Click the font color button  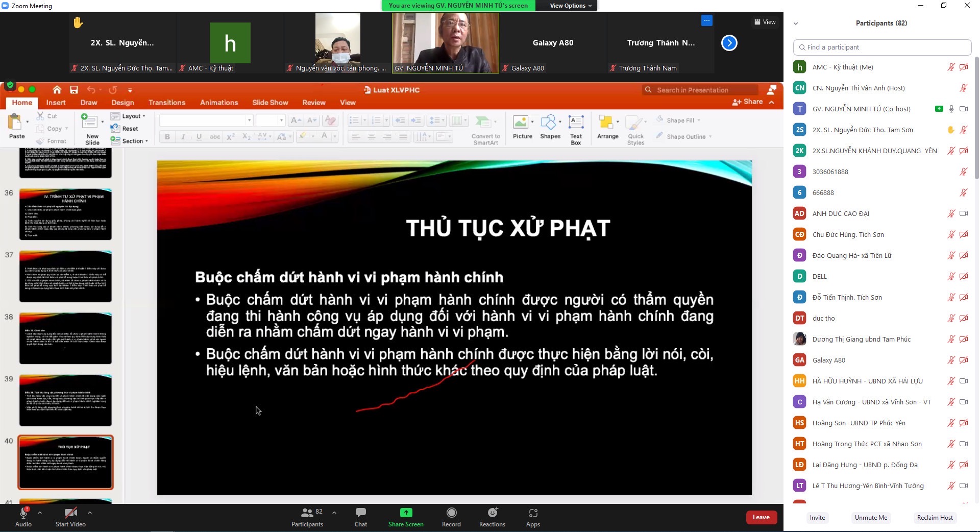click(x=324, y=136)
